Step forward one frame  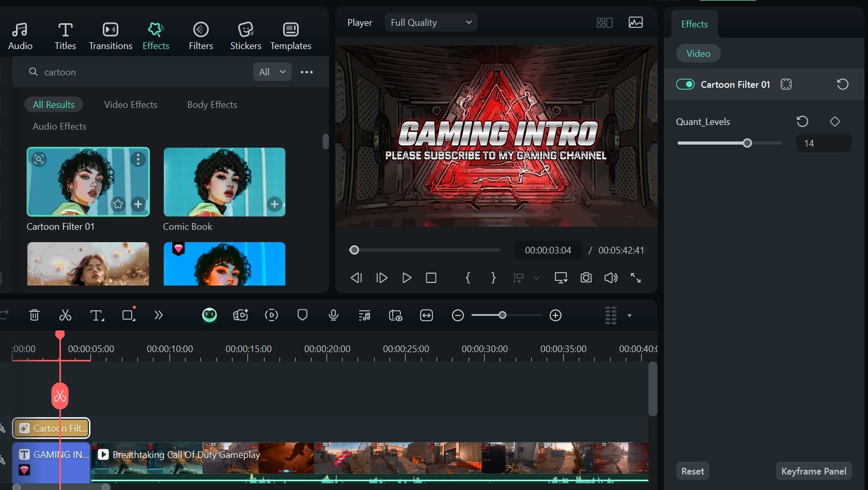(x=382, y=278)
